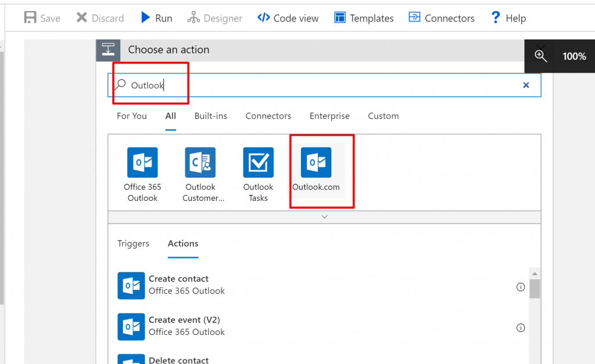Click the Connectors arrow icon

tap(414, 17)
